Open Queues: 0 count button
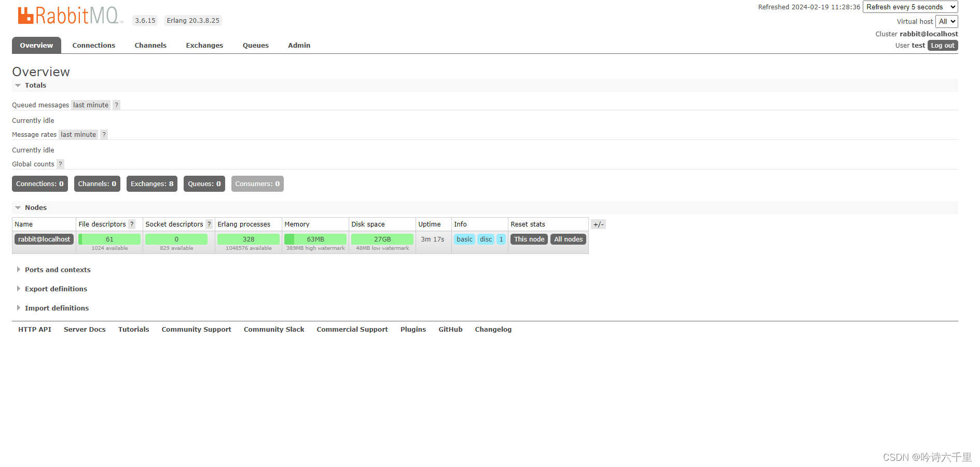980x467 pixels. click(204, 183)
